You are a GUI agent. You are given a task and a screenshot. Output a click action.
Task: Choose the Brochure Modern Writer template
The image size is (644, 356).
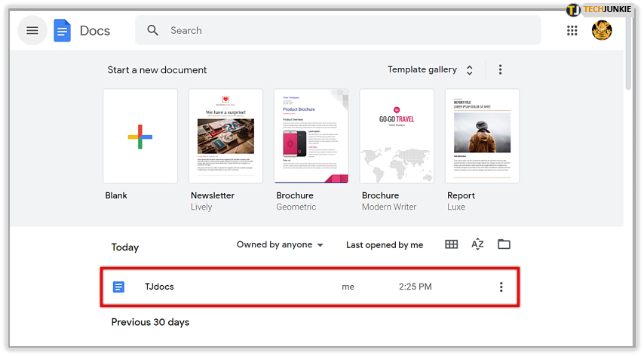(x=397, y=136)
